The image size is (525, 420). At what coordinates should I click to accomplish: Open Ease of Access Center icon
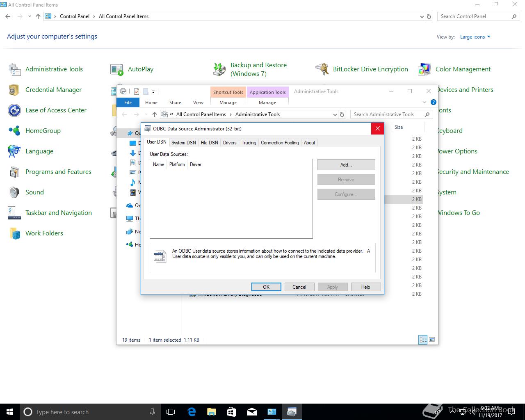click(x=14, y=110)
